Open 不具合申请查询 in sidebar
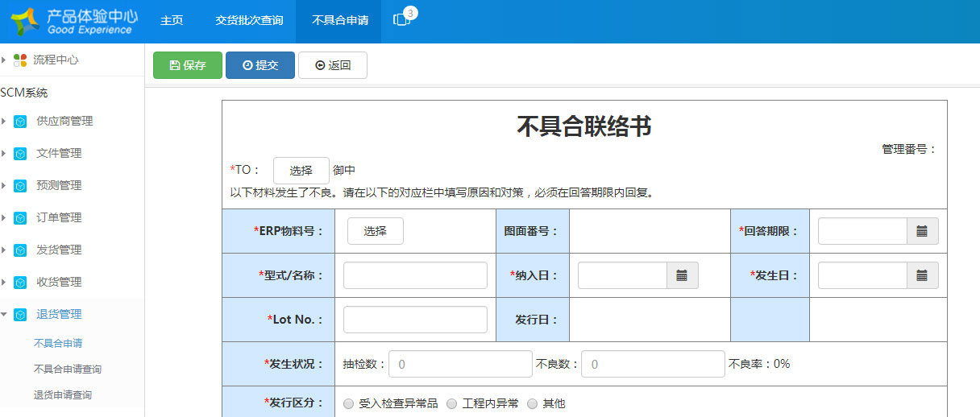Screen dimensions: 980x417 point(68,369)
